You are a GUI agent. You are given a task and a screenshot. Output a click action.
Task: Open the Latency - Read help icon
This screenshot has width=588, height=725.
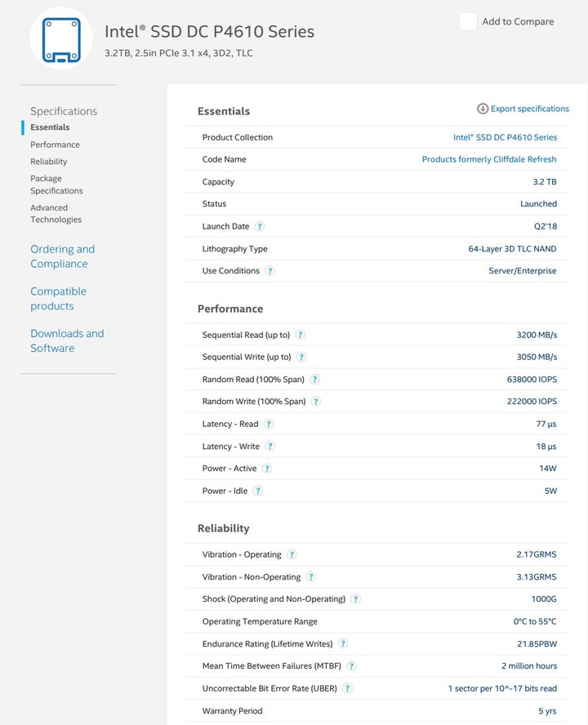[269, 424]
